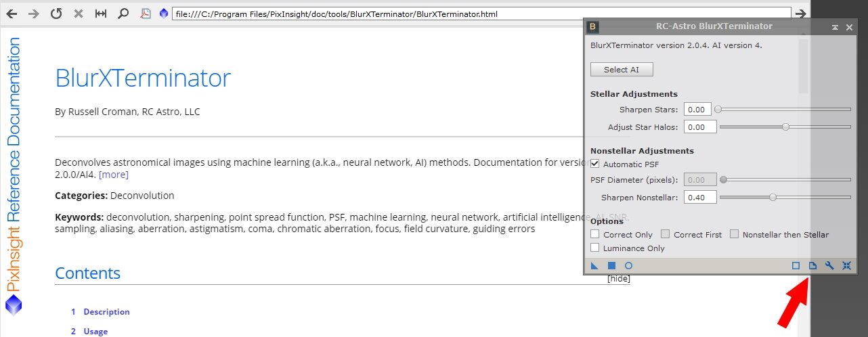Image resolution: width=868 pixels, height=337 pixels.
Task: Go forward in the documentation browser
Action: click(x=34, y=14)
